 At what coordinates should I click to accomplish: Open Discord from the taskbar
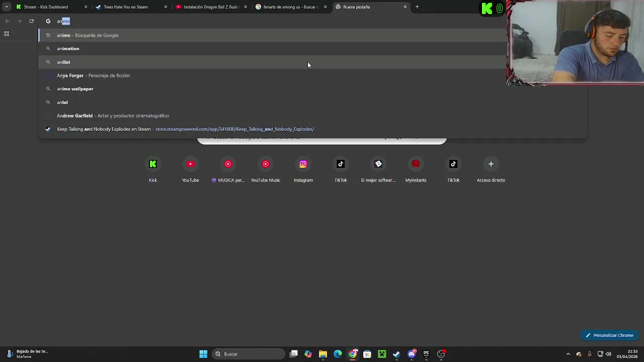coord(412,354)
